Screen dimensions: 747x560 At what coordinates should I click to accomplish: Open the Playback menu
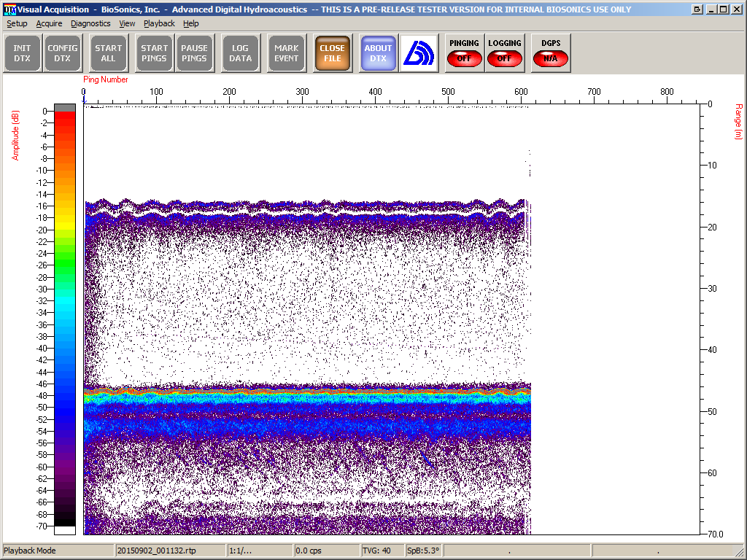click(x=159, y=23)
